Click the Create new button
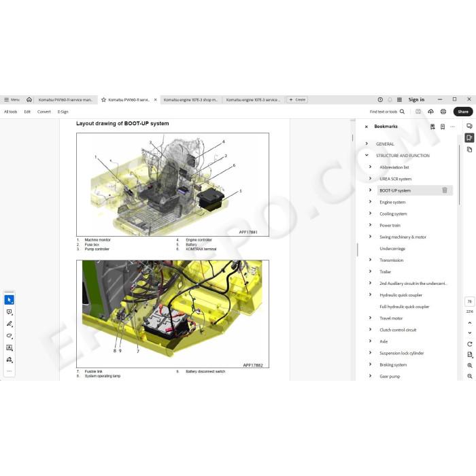This screenshot has width=476, height=476. [297, 99]
